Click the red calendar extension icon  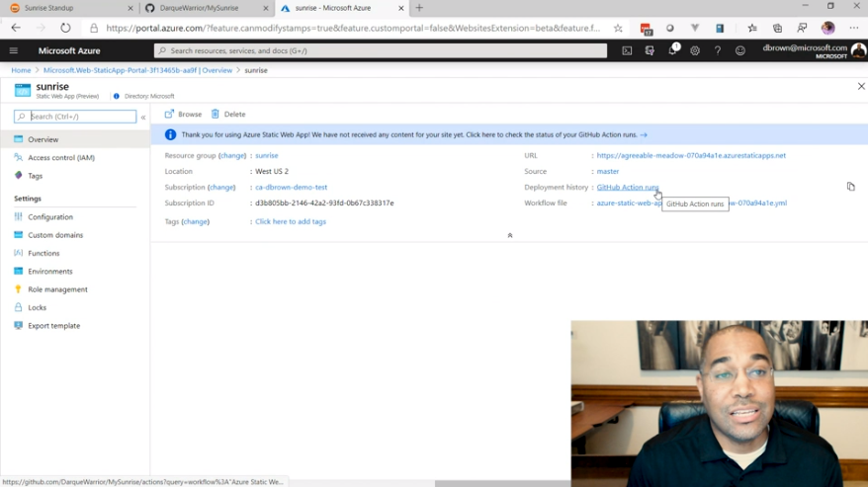pyautogui.click(x=646, y=29)
